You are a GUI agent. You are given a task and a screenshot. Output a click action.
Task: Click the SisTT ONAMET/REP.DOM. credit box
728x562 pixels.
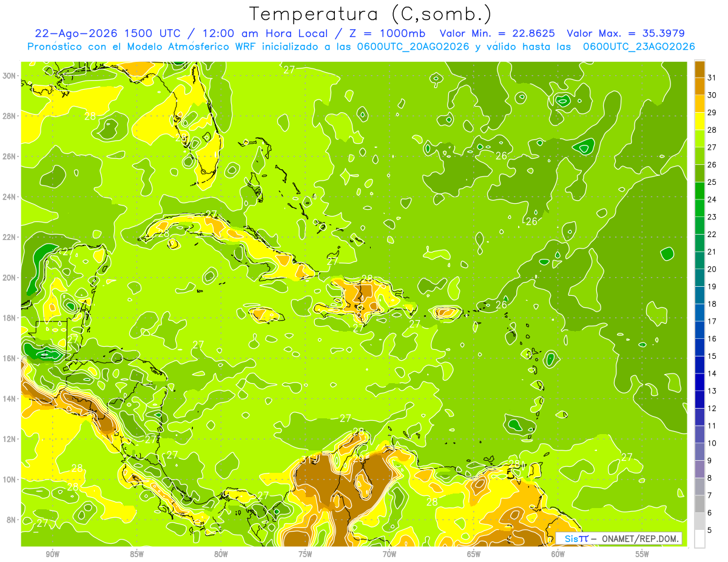coord(619,538)
